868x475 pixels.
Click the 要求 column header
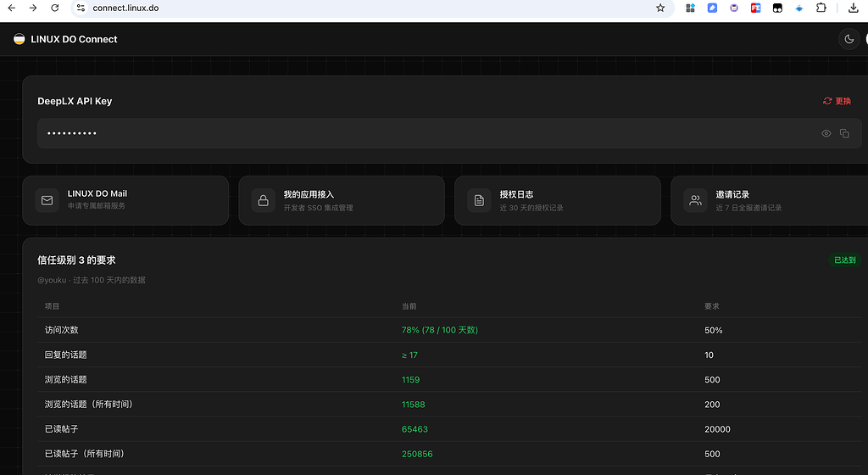[x=712, y=306]
